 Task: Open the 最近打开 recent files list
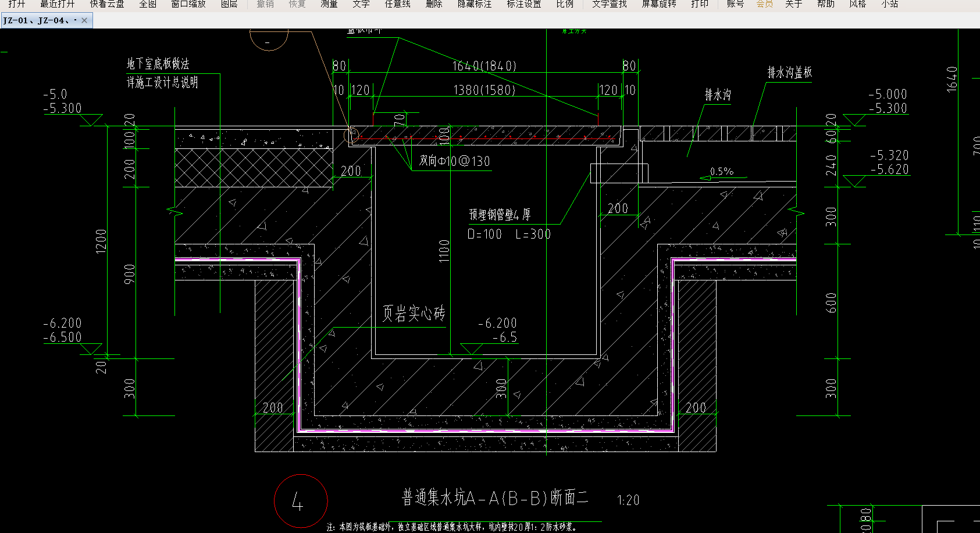tap(57, 3)
